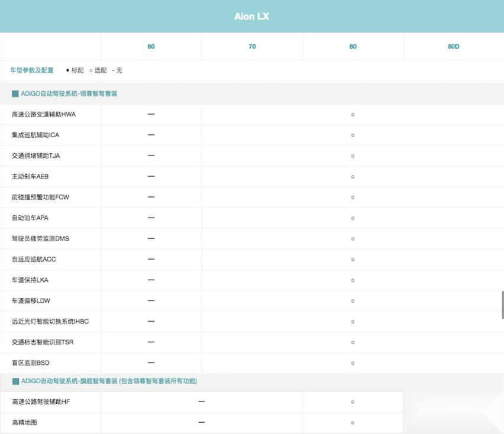Screen dimensions: 504x434
Task: Click the square icon beside ADiGO旗舰智驾套装 heading
Action: (x=15, y=381)
